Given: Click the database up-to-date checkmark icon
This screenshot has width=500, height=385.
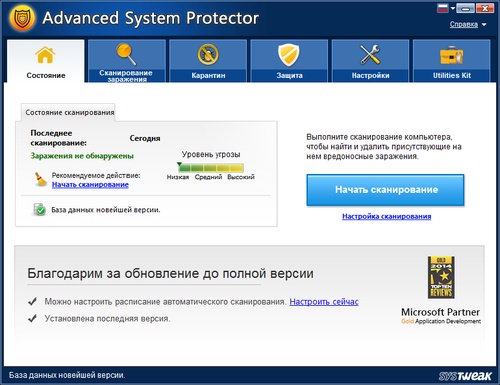Looking at the screenshot, I should pyautogui.click(x=40, y=210).
